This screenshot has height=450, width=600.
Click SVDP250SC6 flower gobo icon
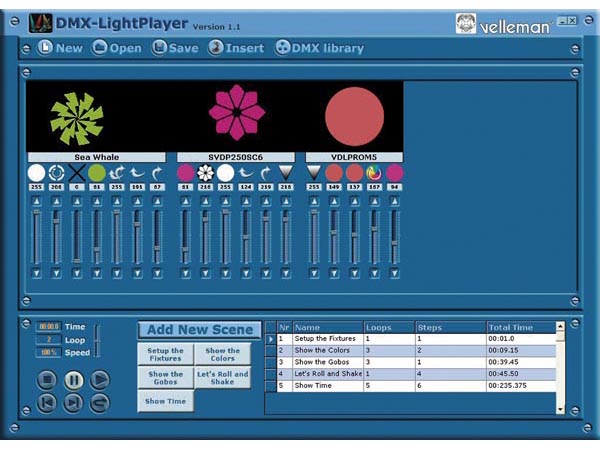205,173
